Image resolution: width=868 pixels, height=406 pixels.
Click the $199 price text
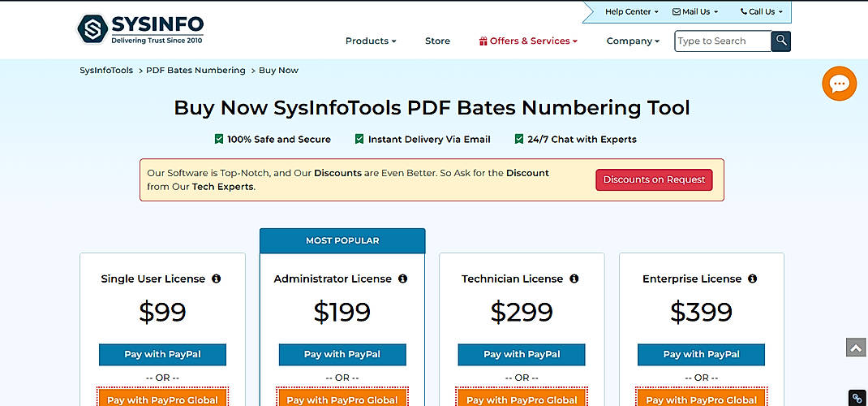click(342, 313)
